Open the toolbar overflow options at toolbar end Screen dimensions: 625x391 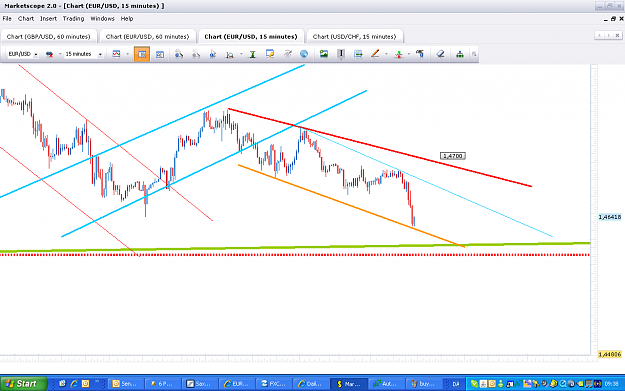tap(474, 54)
